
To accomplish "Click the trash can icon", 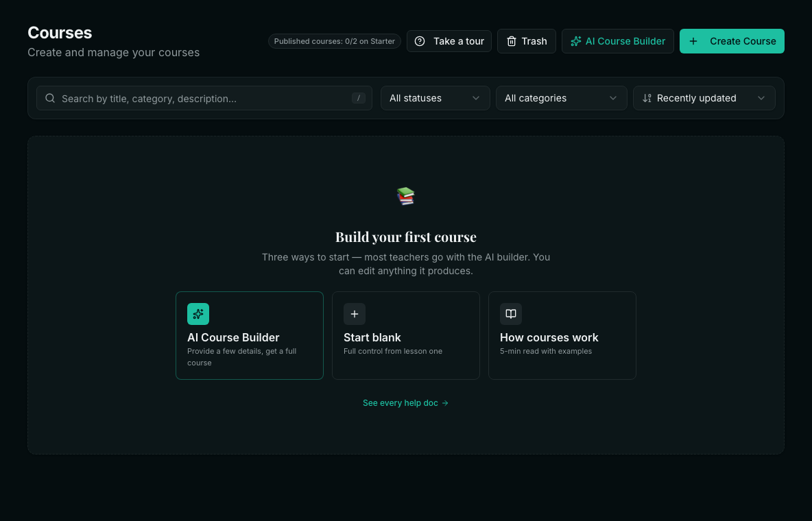I will [511, 41].
